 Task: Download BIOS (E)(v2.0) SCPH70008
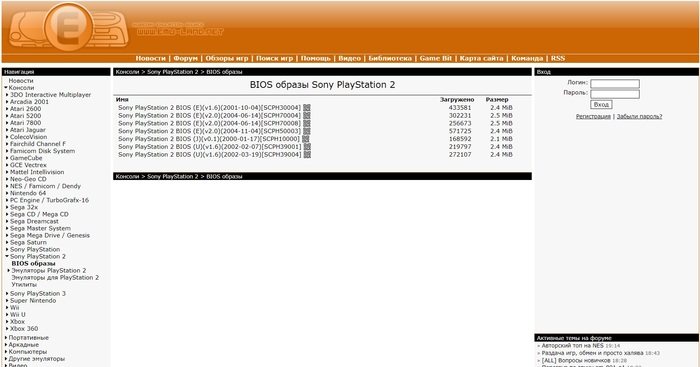coord(209,123)
